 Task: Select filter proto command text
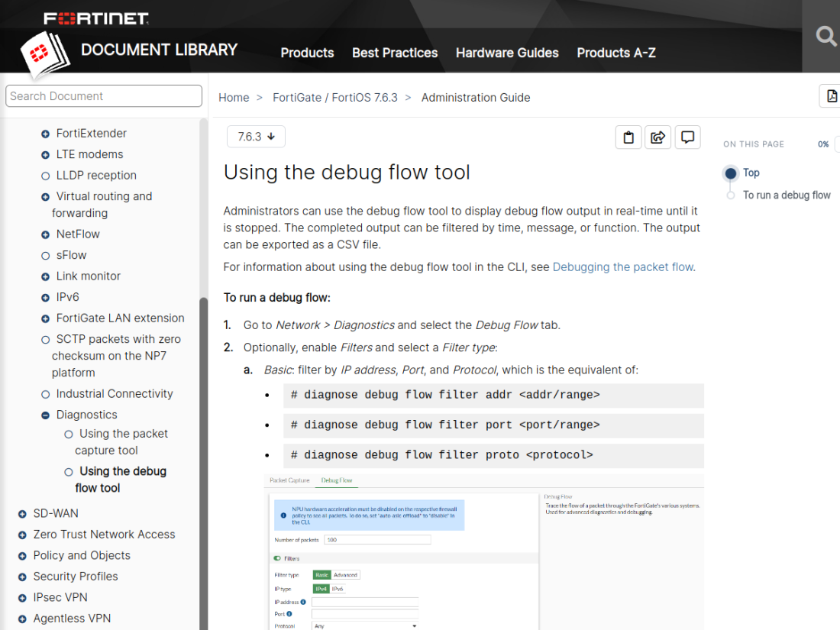point(442,455)
